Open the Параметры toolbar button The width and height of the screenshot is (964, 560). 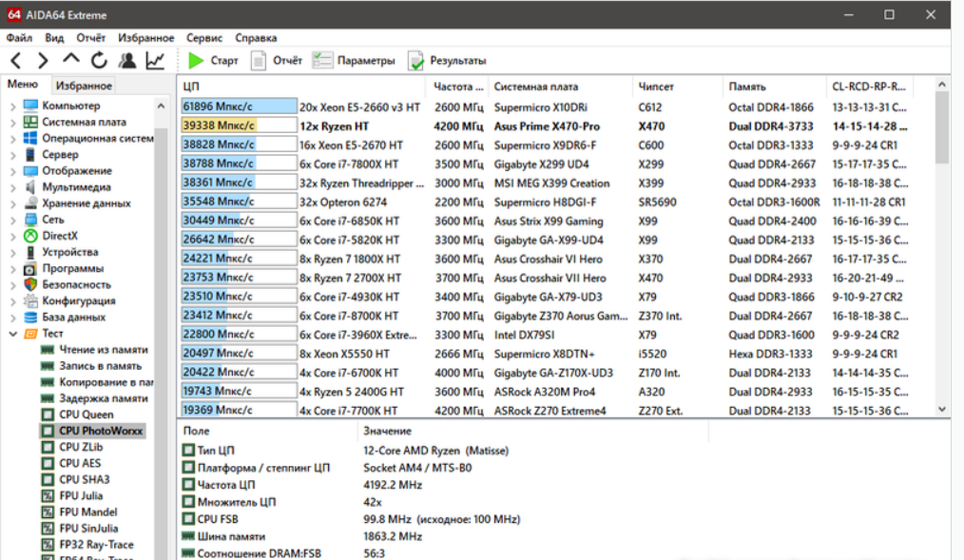click(354, 60)
